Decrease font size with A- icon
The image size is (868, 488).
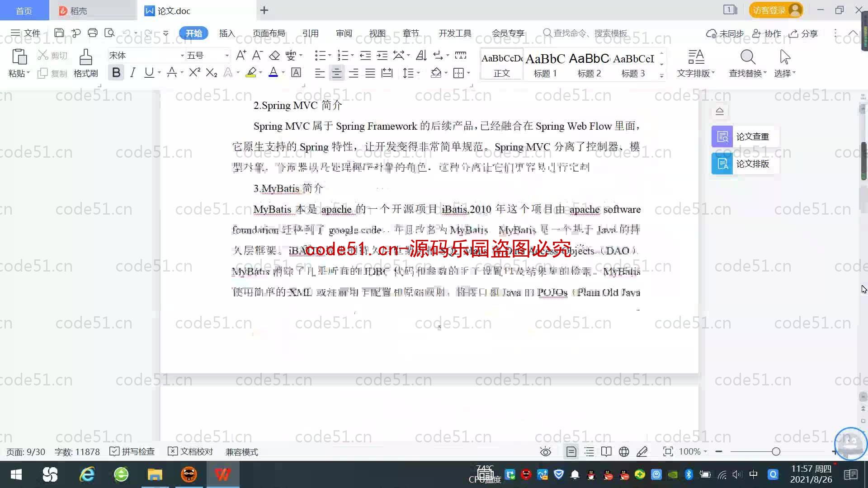click(x=257, y=55)
